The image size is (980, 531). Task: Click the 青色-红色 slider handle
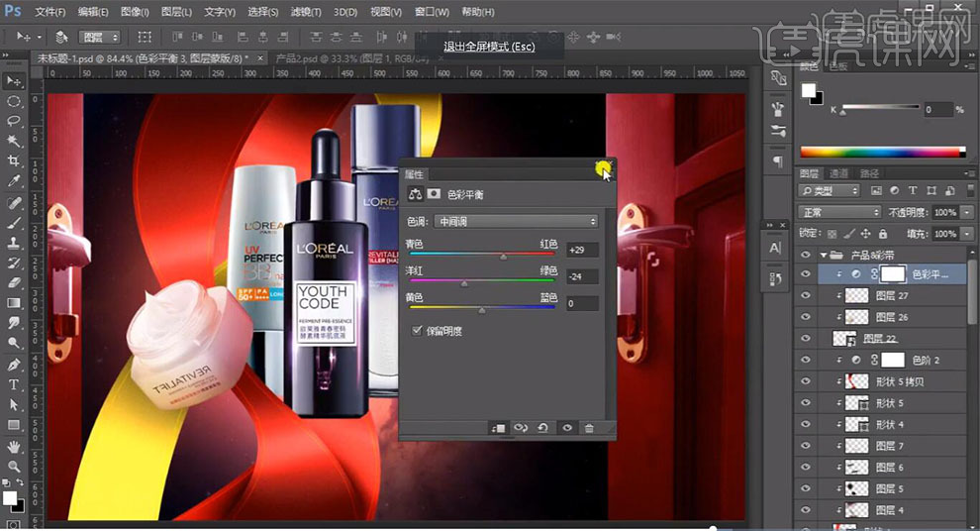(x=504, y=257)
